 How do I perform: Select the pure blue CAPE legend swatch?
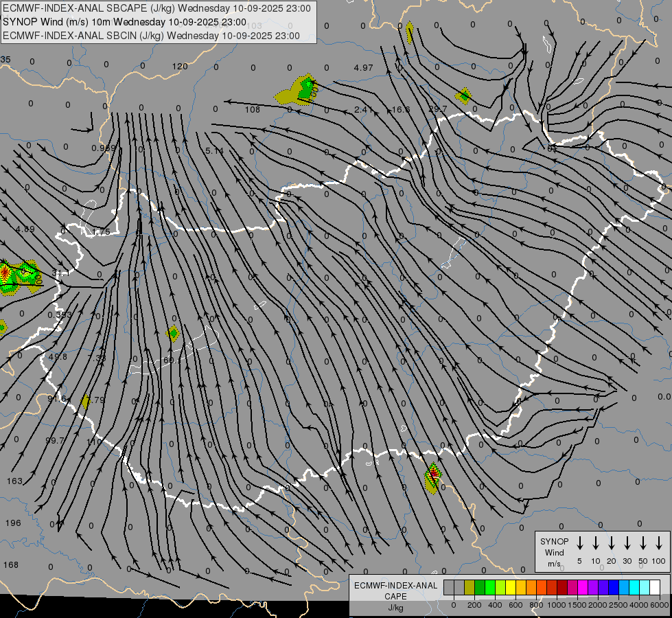point(613,587)
